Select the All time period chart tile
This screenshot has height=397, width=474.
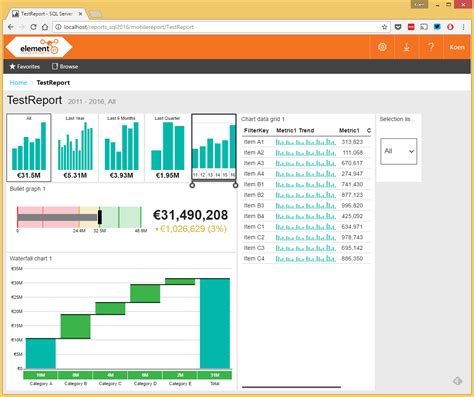[29, 148]
